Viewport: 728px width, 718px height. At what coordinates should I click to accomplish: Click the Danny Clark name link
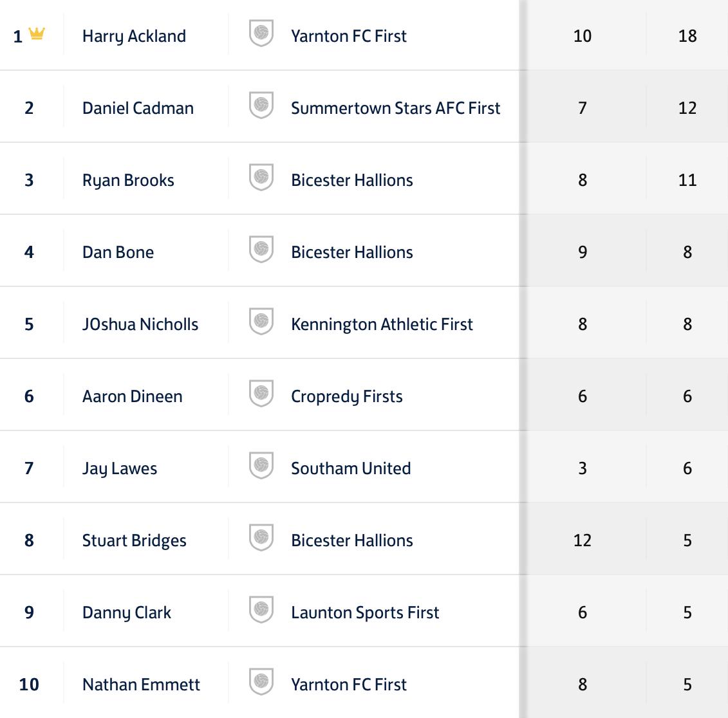point(127,612)
